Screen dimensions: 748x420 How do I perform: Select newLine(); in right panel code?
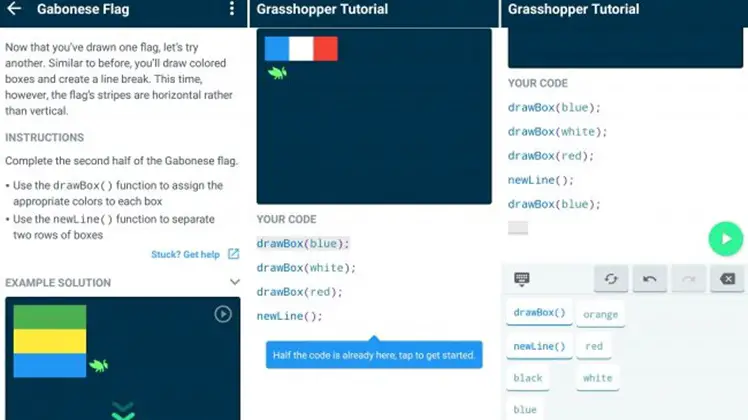pyautogui.click(x=540, y=180)
